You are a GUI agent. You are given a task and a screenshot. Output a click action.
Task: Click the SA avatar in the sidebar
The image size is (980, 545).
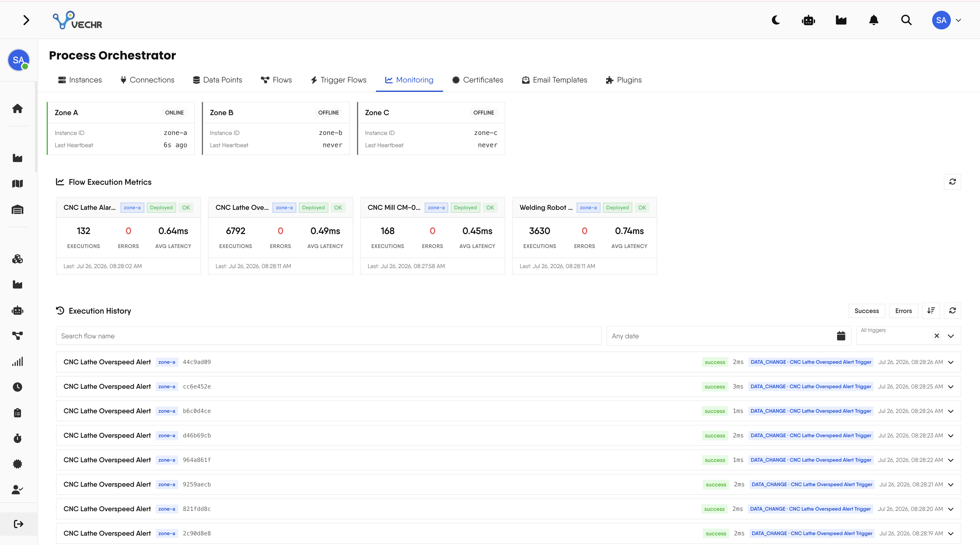click(x=19, y=60)
